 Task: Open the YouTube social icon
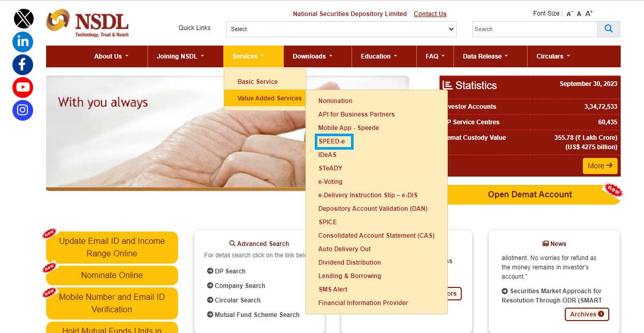(23, 88)
